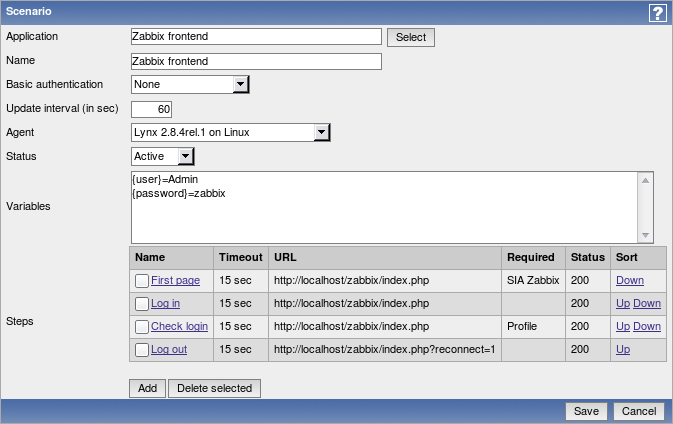Click the Scenario title text

pos(29,12)
